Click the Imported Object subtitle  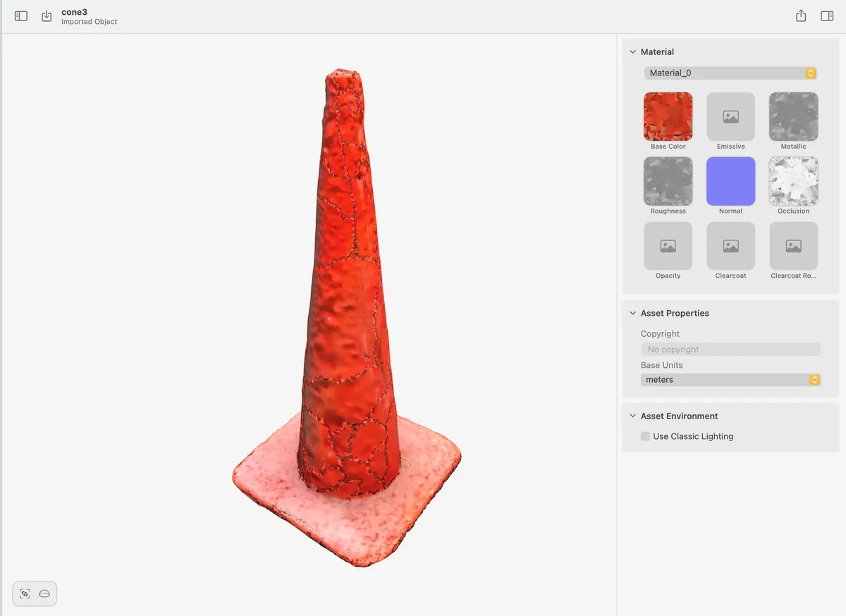coord(90,22)
